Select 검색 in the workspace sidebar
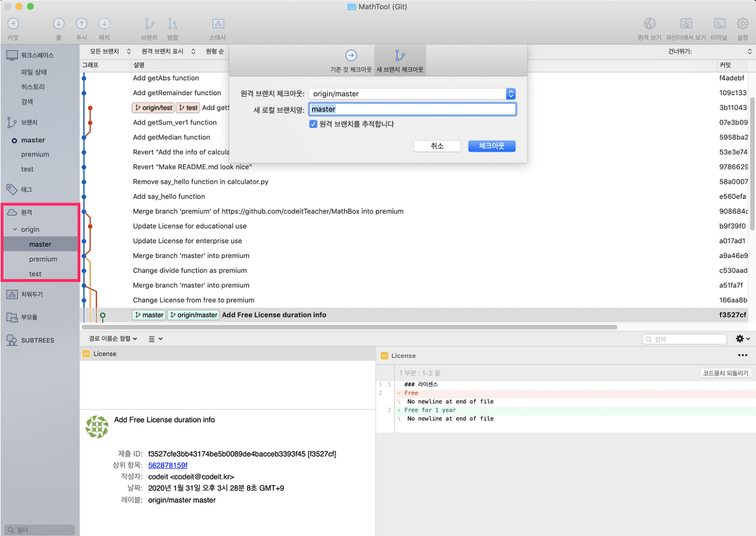This screenshot has width=756, height=536. (27, 102)
